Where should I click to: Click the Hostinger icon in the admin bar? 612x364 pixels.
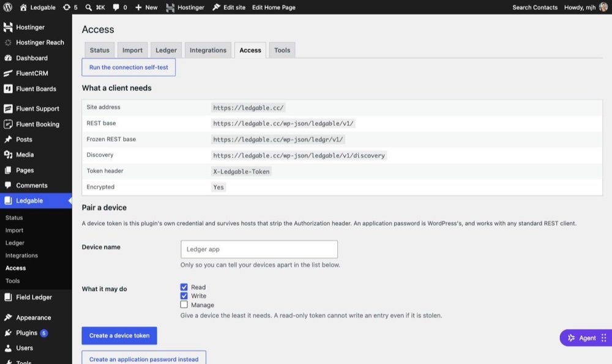[170, 7]
